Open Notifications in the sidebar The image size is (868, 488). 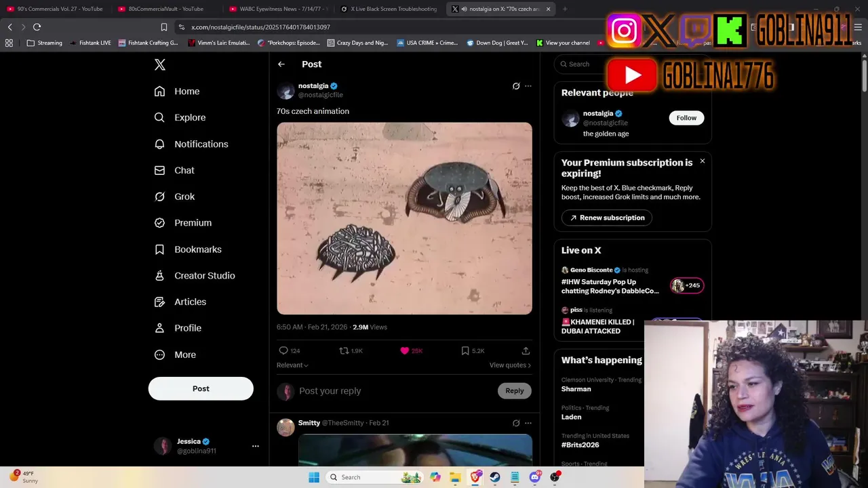tap(191, 144)
